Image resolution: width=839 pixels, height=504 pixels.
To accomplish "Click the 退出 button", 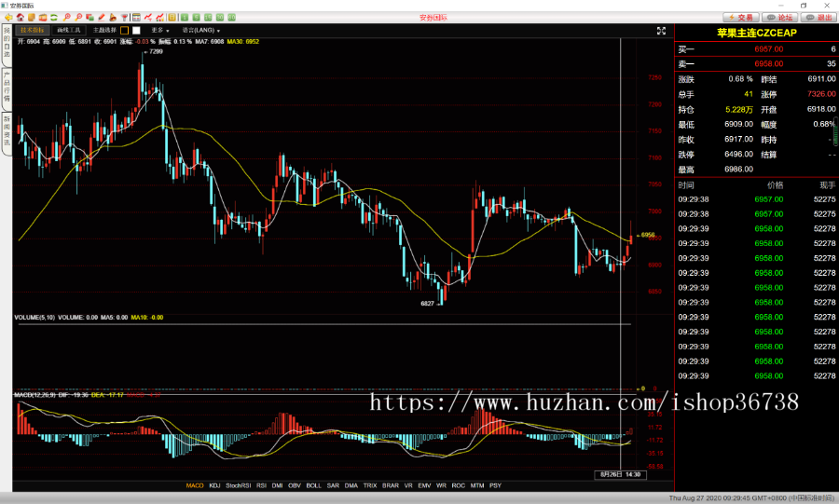I will [819, 18].
